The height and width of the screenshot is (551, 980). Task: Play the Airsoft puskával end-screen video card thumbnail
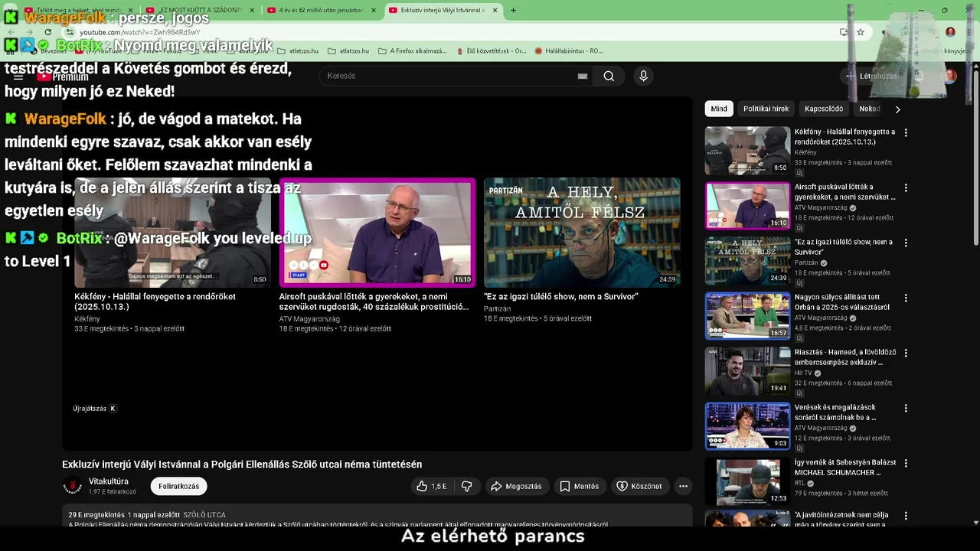(x=377, y=233)
